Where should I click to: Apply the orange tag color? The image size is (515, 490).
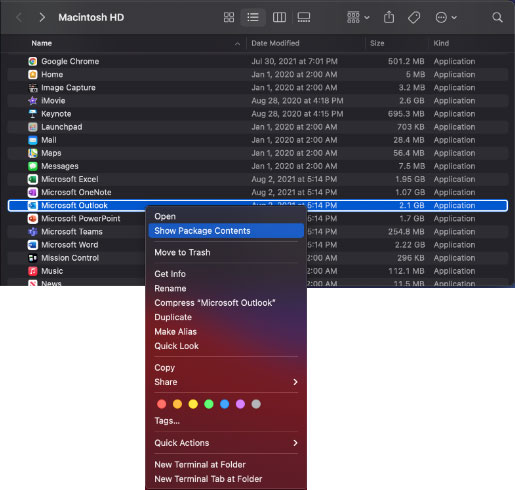click(177, 404)
